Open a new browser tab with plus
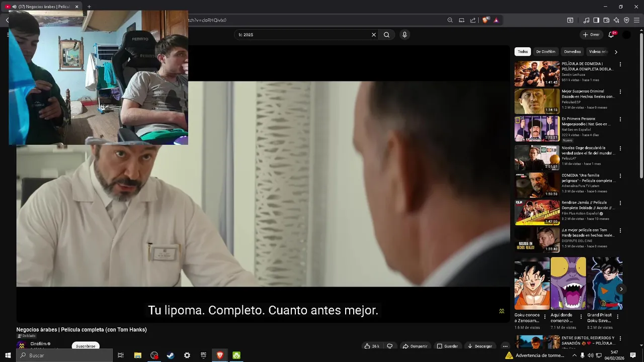This screenshot has height=362, width=644. [89, 7]
